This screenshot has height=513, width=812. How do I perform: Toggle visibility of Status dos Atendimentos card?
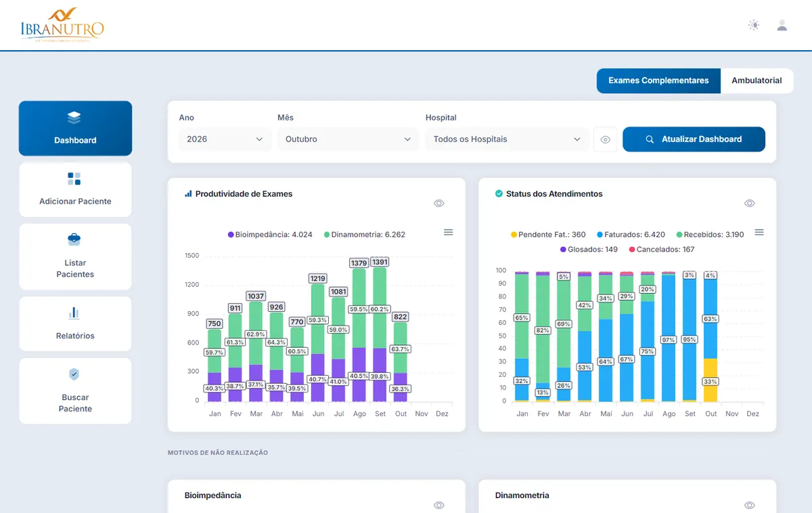749,203
